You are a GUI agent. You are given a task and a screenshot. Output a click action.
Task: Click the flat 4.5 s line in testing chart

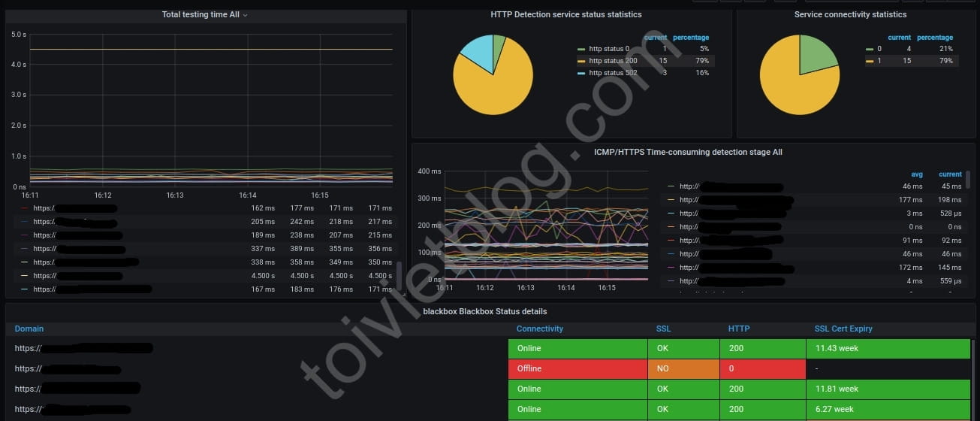pos(210,50)
